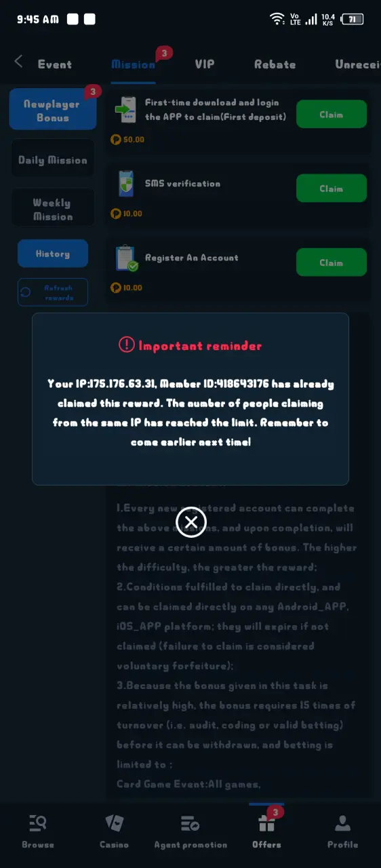Select the Daily Mission category
The height and width of the screenshot is (868, 381).
pos(53,160)
